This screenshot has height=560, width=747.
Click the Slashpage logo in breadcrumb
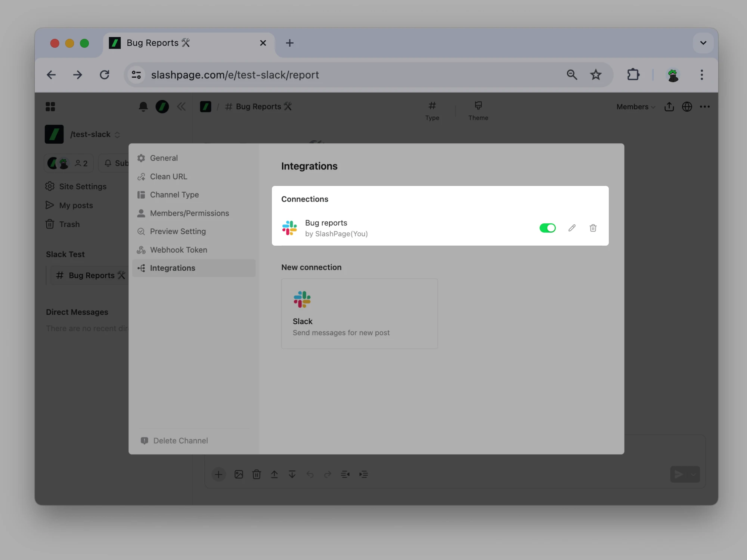[x=205, y=107]
